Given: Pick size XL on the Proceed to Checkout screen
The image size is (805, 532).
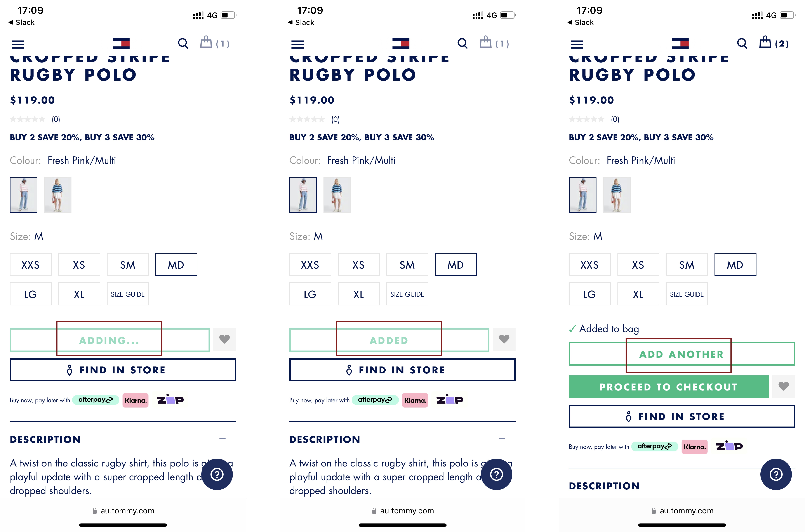Looking at the screenshot, I should tap(638, 294).
